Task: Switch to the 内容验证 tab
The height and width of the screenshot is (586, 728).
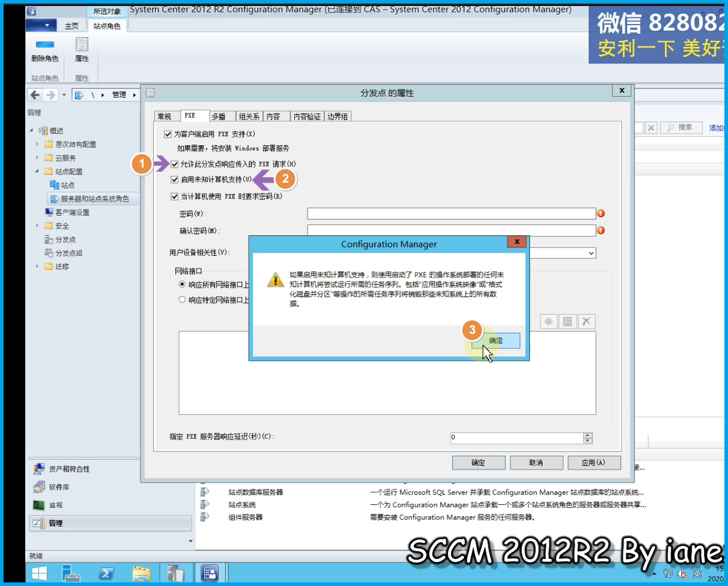Action: point(307,116)
